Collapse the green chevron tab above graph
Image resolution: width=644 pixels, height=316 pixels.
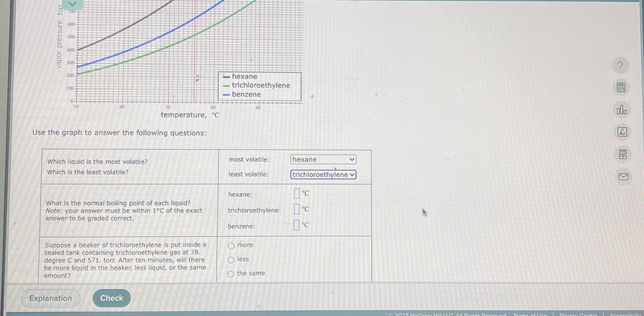tap(72, 4)
